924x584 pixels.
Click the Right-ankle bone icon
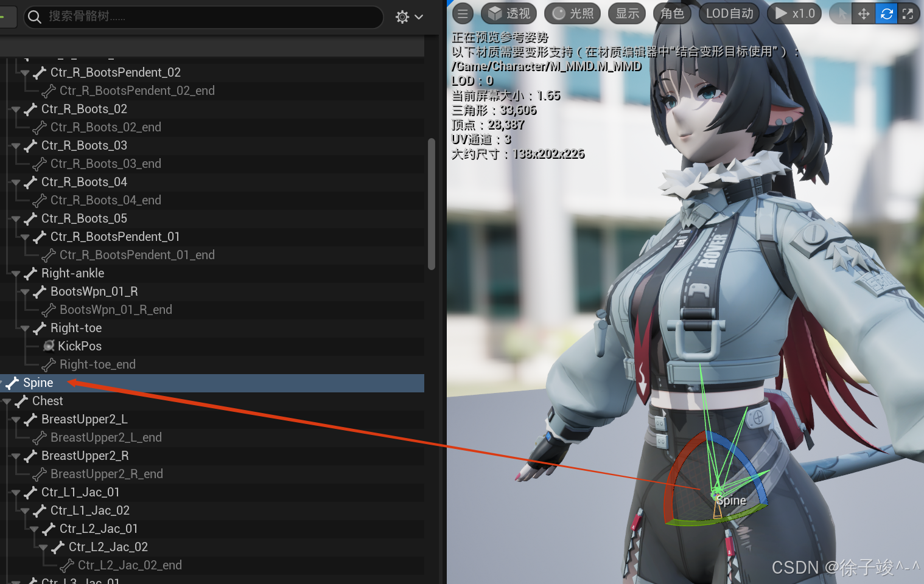(x=30, y=274)
